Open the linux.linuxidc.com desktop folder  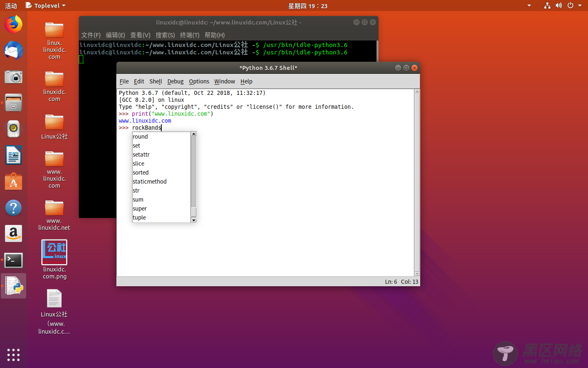tap(54, 41)
